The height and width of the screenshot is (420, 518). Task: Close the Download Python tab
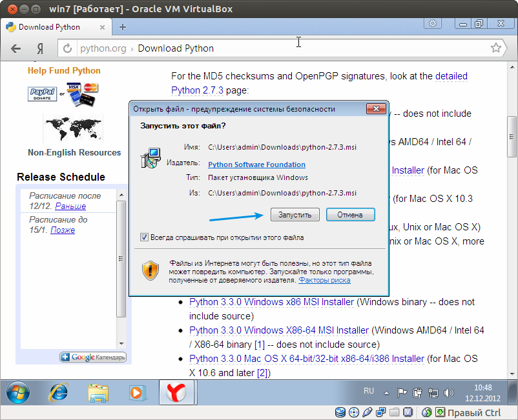(103, 27)
